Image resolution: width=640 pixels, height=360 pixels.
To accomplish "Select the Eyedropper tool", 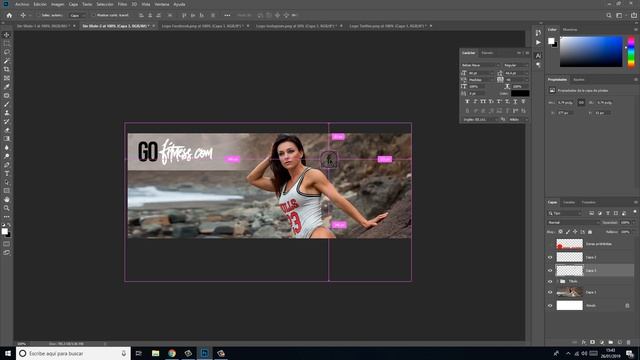I will (x=7, y=87).
